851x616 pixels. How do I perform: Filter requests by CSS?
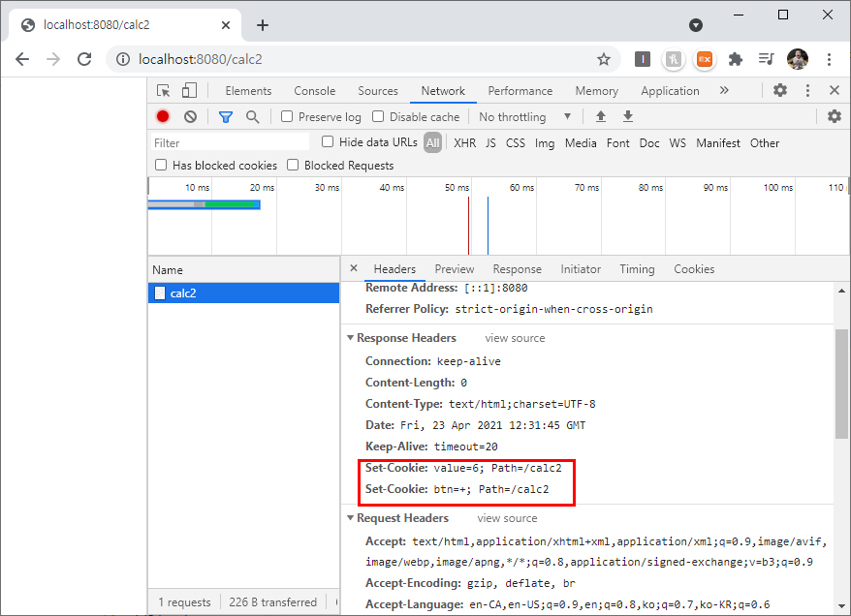pos(516,143)
